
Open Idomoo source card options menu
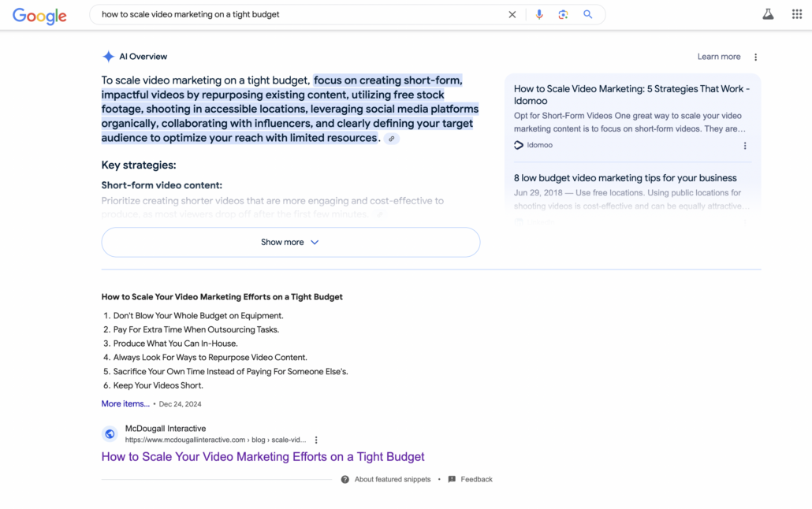[x=745, y=145]
